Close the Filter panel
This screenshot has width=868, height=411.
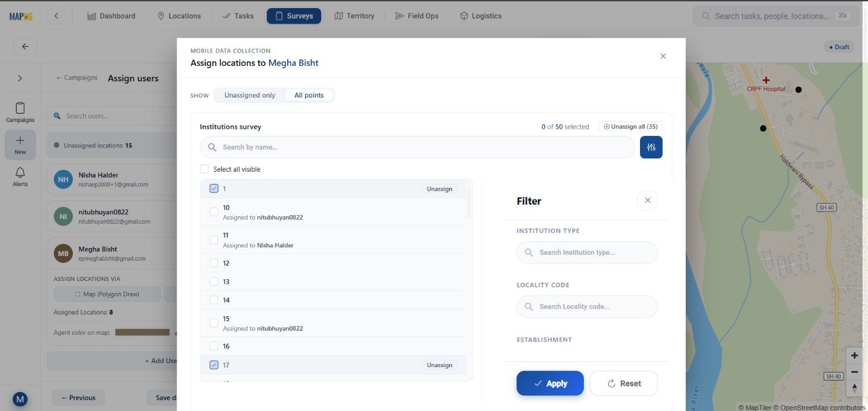point(648,201)
